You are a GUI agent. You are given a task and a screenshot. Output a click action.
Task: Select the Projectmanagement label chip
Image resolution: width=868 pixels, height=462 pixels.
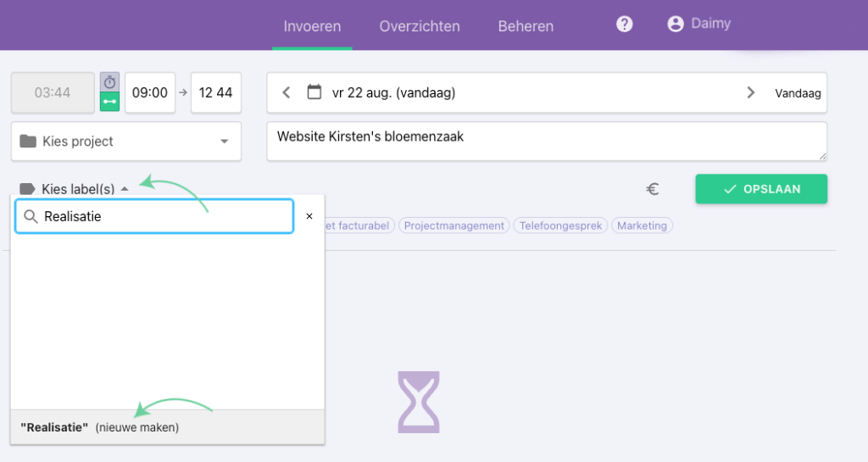(x=454, y=226)
